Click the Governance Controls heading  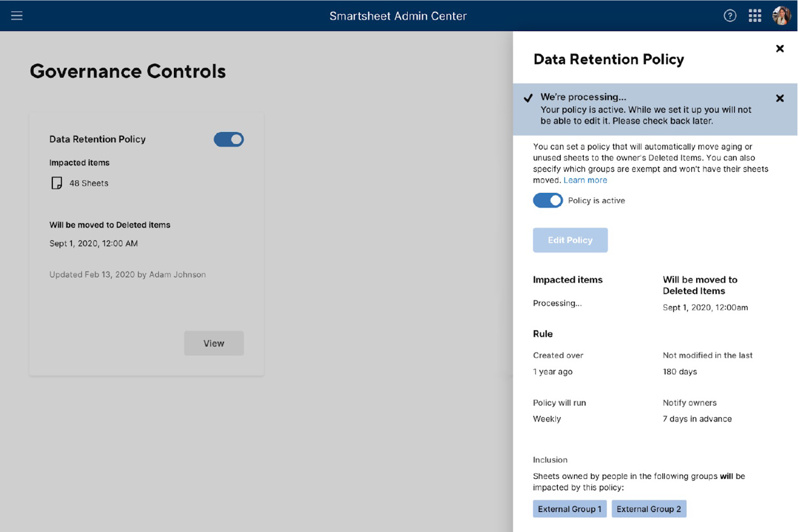click(128, 71)
